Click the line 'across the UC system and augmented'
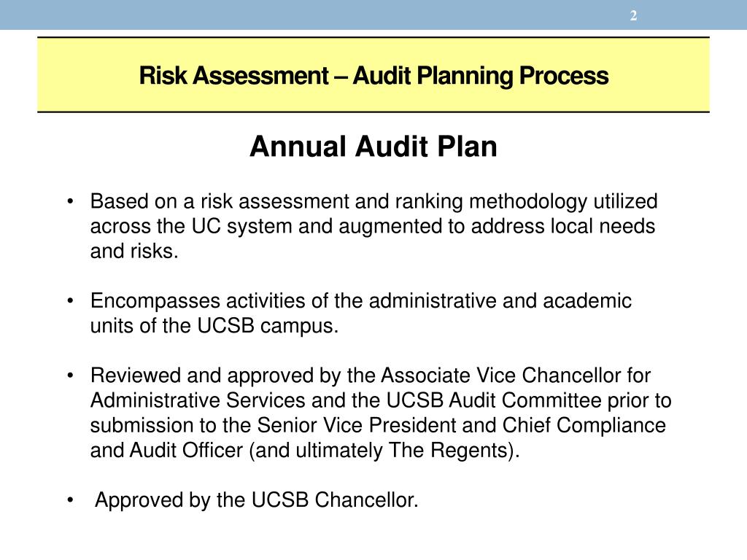Image resolution: width=747 pixels, height=560 pixels. (x=373, y=226)
